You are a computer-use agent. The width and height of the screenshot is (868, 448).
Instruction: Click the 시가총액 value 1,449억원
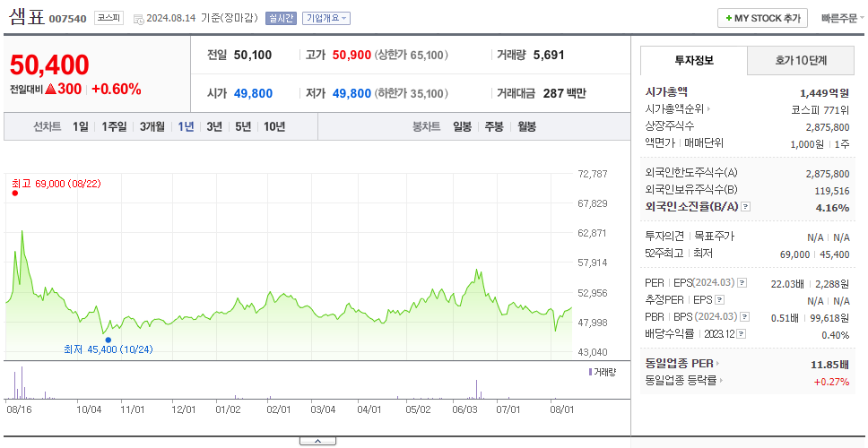[x=824, y=93]
